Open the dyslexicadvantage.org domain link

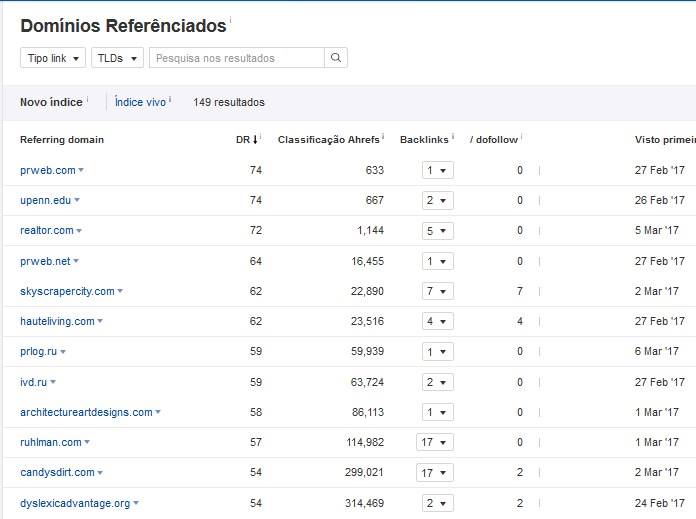(x=75, y=503)
